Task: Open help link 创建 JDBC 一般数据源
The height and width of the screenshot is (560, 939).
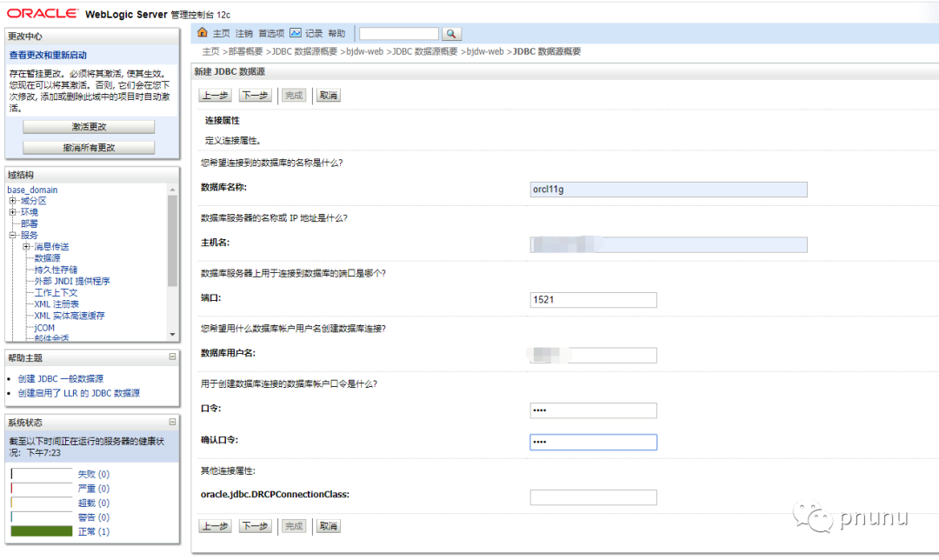Action: [x=61, y=378]
